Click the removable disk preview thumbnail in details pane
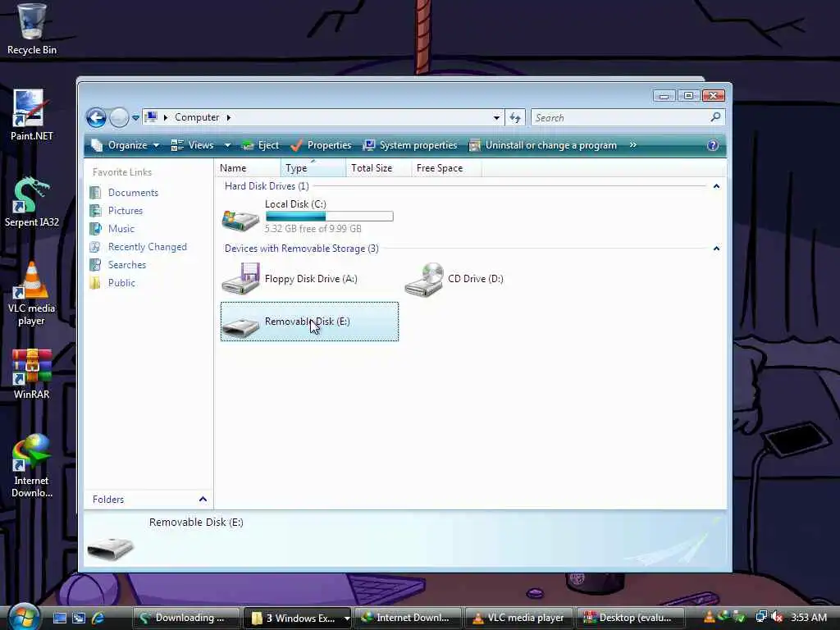 (x=111, y=547)
